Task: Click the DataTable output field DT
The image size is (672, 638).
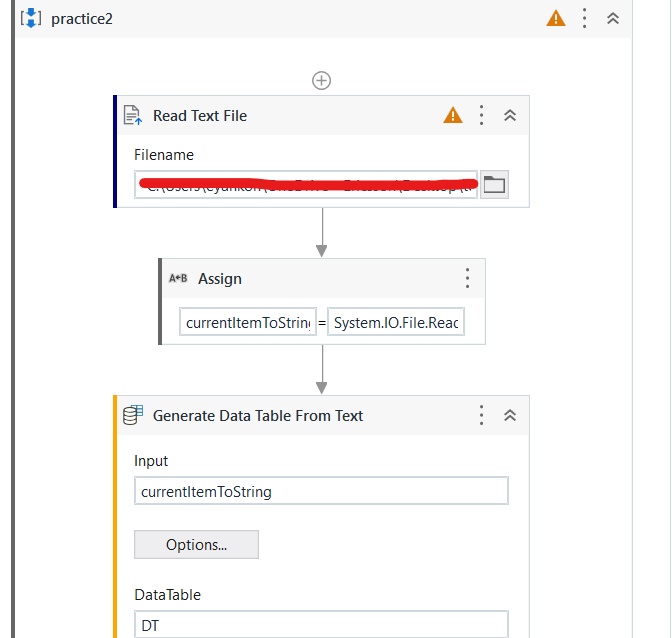Action: click(321, 625)
